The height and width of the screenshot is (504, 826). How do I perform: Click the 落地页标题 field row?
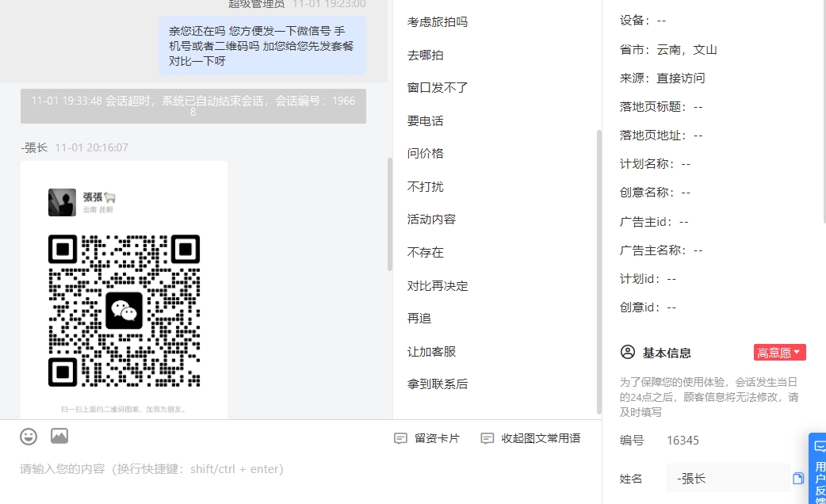coord(661,107)
